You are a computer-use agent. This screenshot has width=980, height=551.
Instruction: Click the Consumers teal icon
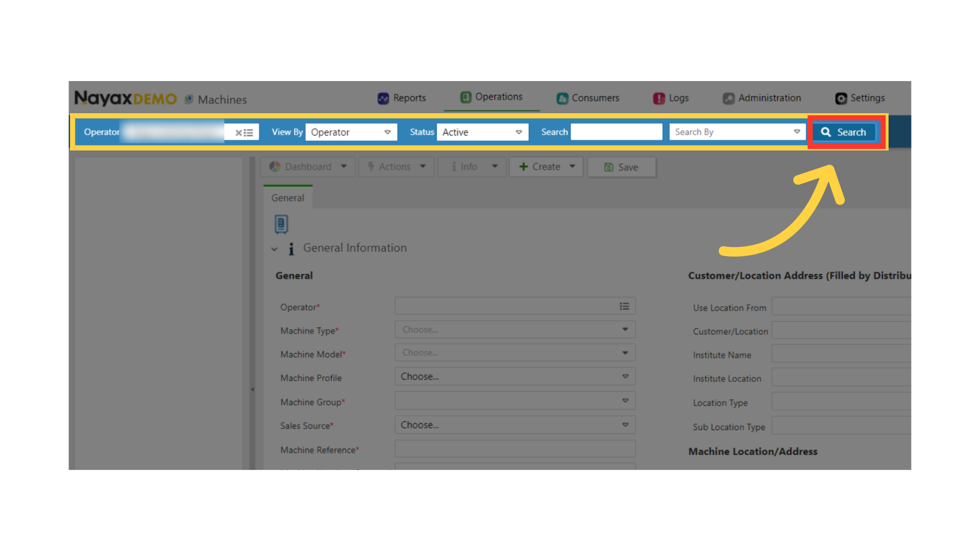562,98
